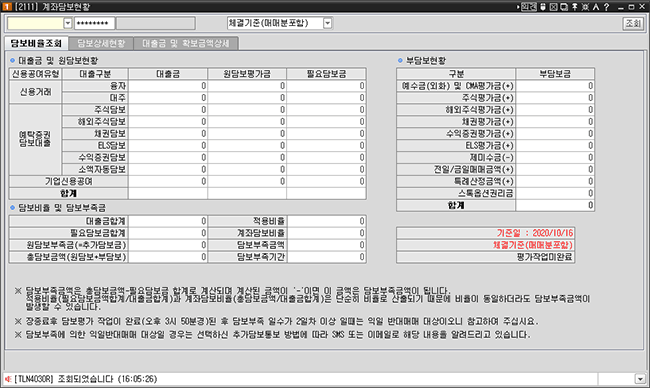The width and height of the screenshot is (650, 388).
Task: Click the screen capture icon in title bar
Action: coord(564,7)
